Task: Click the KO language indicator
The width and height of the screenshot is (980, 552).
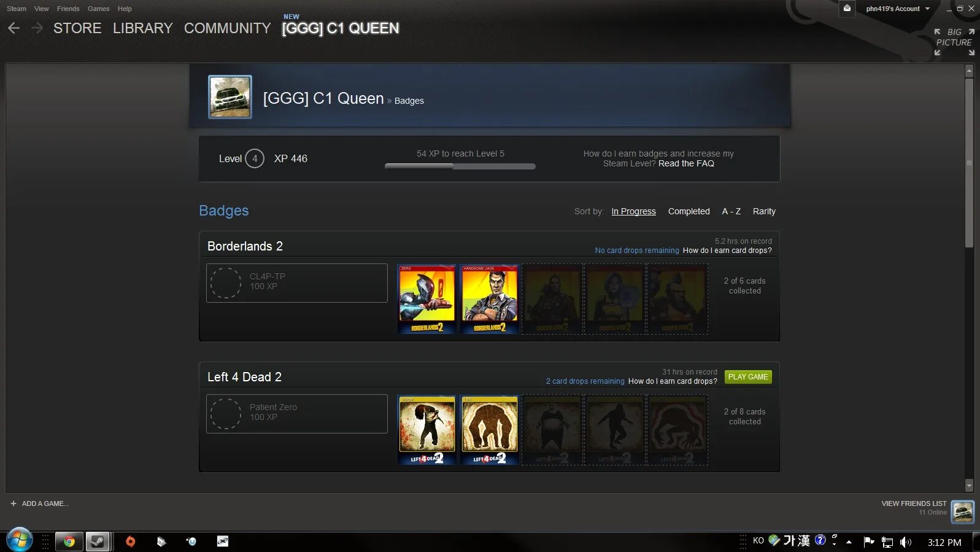Action: (758, 541)
